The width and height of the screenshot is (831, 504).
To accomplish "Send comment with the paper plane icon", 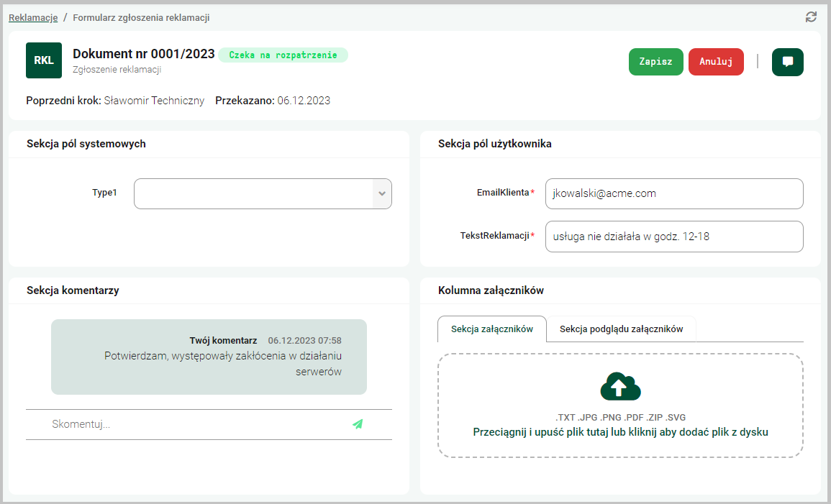I will pyautogui.click(x=358, y=424).
